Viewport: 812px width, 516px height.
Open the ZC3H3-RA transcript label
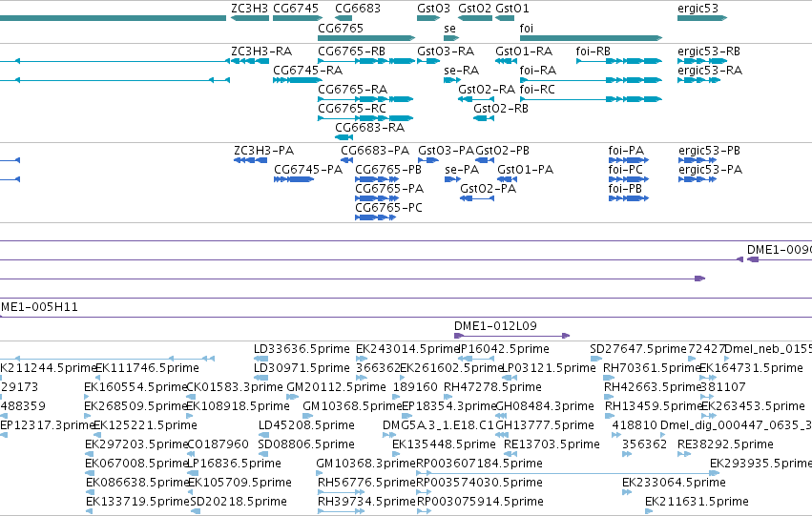click(x=261, y=52)
